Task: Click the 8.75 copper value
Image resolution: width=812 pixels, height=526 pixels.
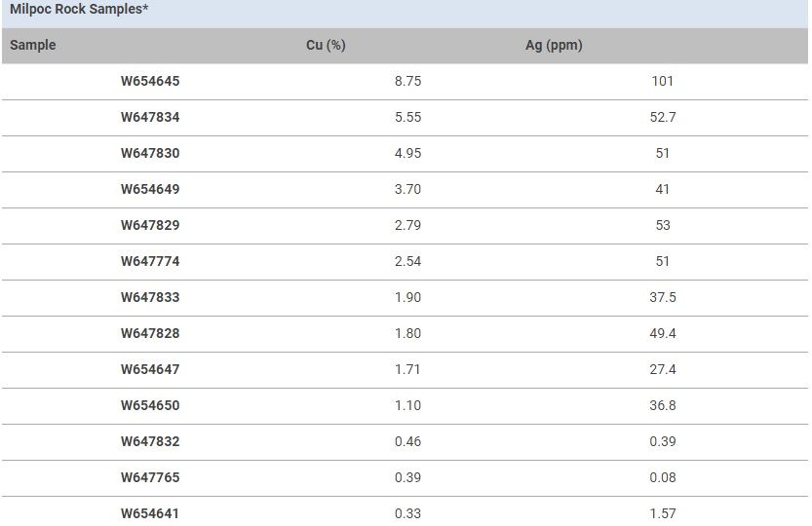Action: pyautogui.click(x=407, y=81)
